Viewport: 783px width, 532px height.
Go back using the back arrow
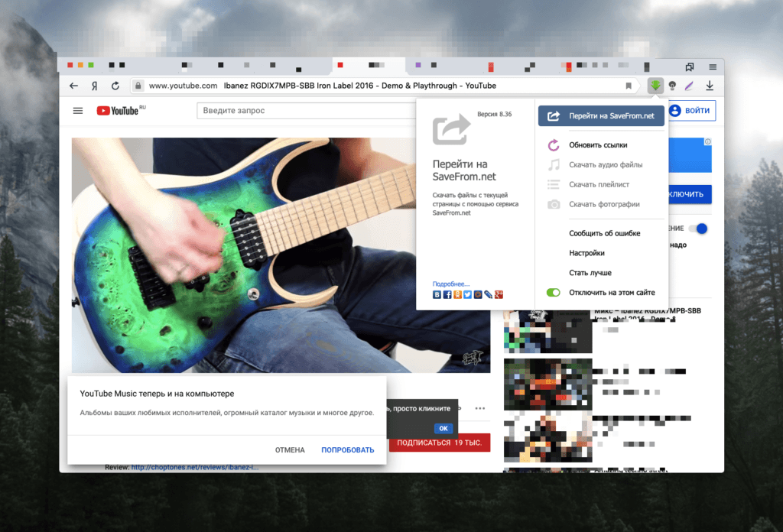[x=74, y=86]
